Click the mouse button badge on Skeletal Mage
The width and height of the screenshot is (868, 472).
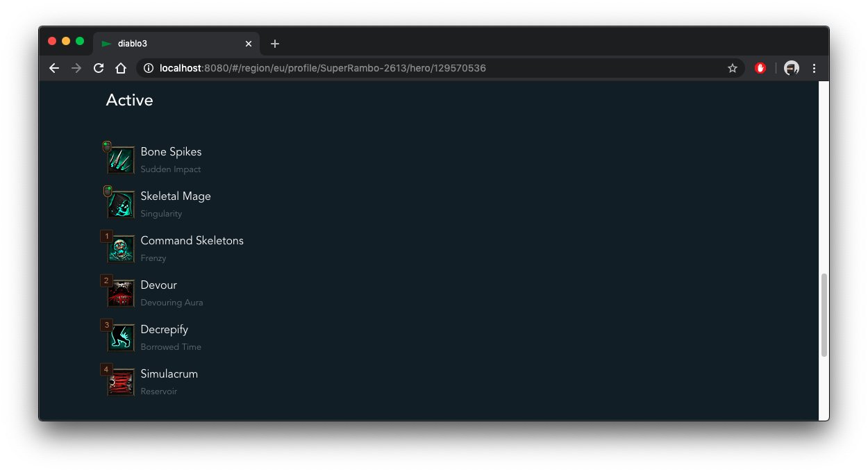[x=107, y=191]
